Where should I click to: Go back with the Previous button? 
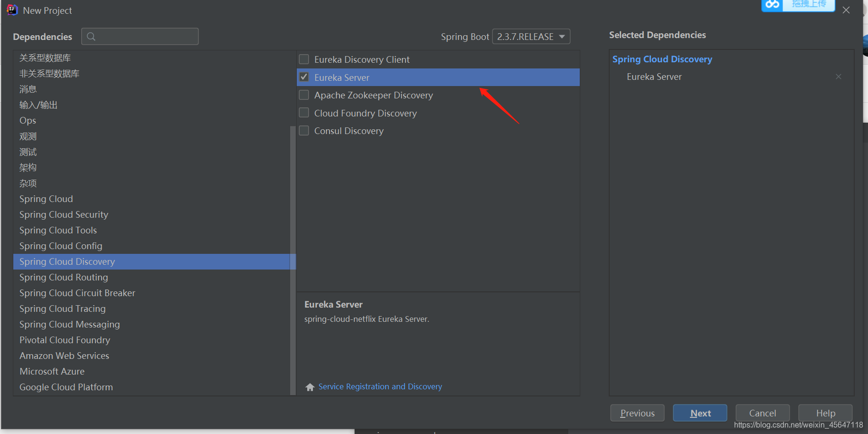tap(637, 413)
